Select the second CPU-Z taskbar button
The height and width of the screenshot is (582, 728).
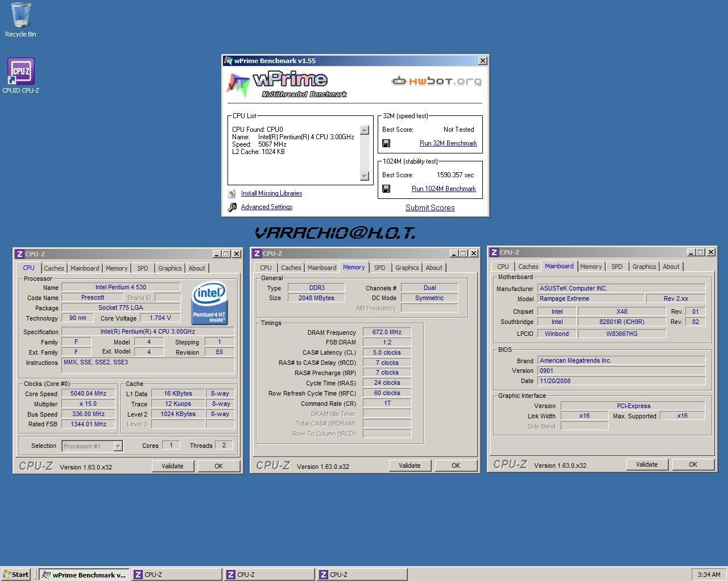point(269,575)
